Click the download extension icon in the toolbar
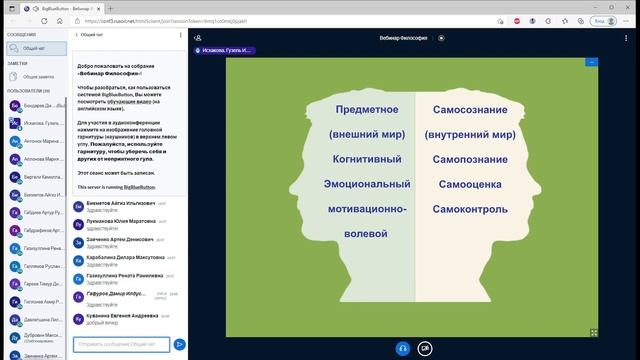Image resolution: width=640 pixels, height=360 pixels. click(532, 21)
